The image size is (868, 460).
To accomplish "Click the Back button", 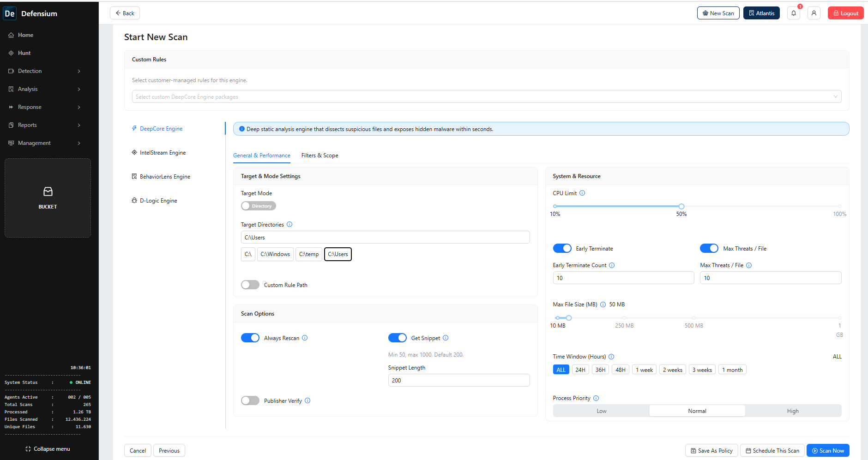I will (x=125, y=13).
